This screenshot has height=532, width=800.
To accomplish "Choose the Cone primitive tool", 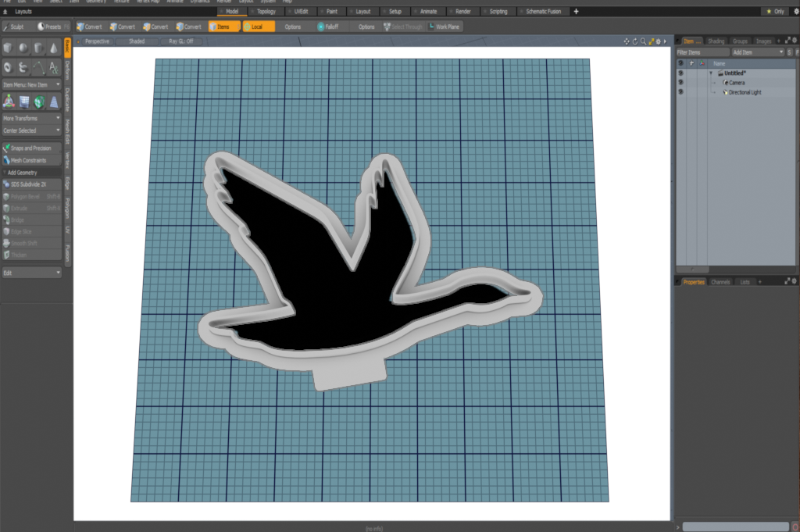I will (53, 49).
